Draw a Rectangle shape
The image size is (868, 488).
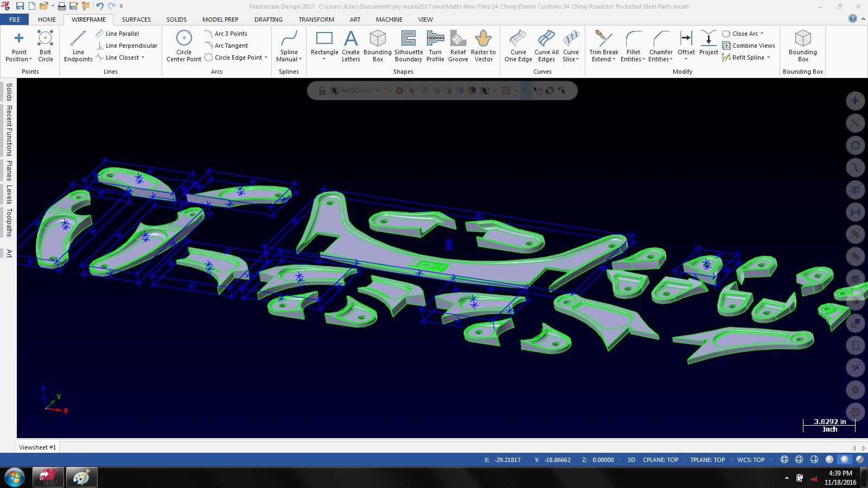(x=324, y=46)
